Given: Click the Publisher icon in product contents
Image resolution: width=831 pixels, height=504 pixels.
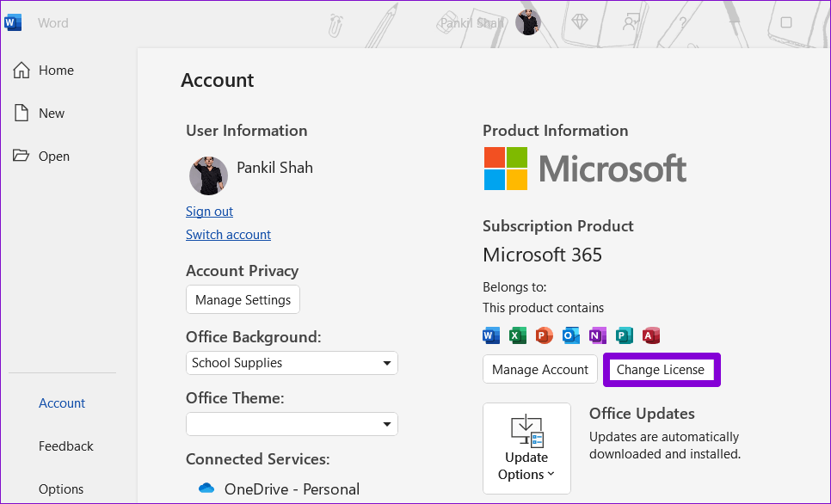Looking at the screenshot, I should tap(625, 335).
